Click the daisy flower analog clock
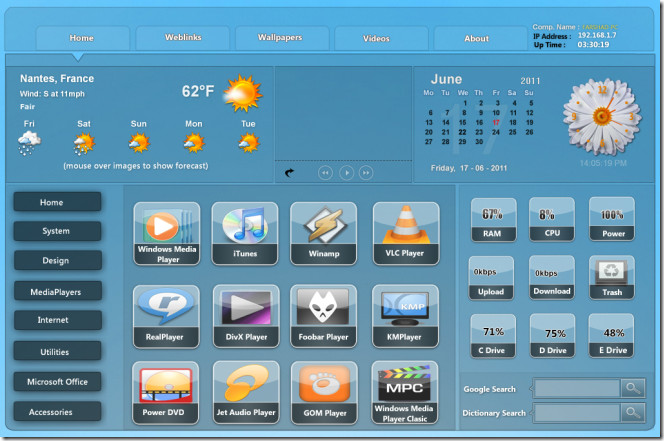The width and height of the screenshot is (664, 441). (602, 116)
